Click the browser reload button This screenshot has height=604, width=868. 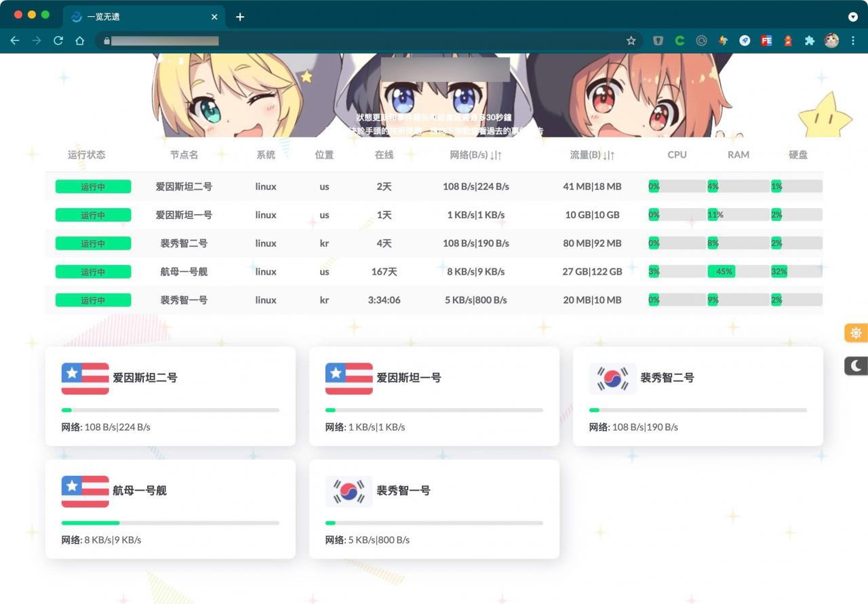[58, 41]
